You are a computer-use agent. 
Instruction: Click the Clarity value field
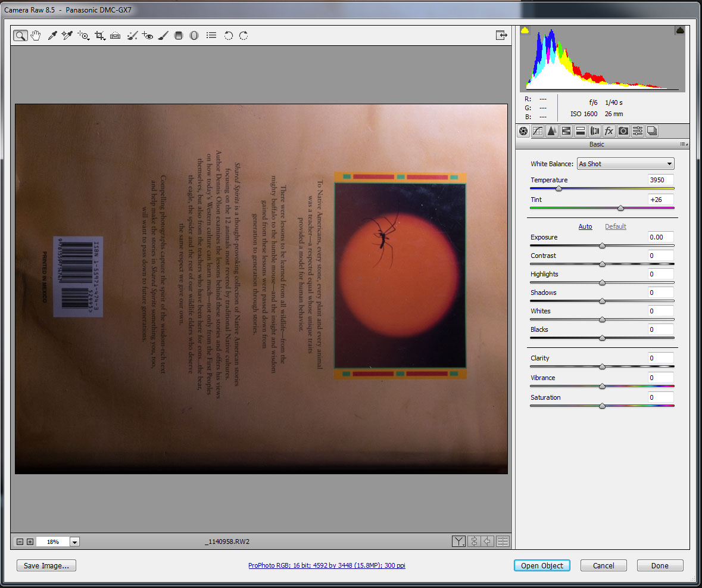660,358
